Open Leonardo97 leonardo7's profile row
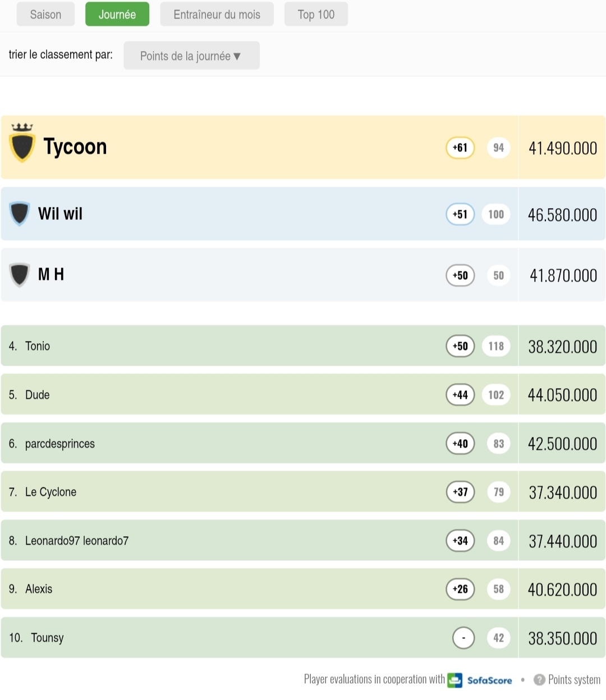606x700 pixels. [x=224, y=541]
